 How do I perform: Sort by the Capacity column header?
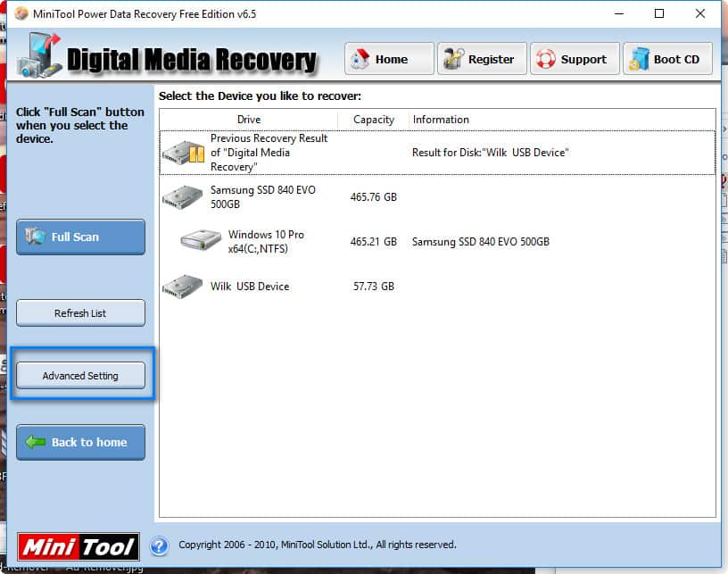[x=374, y=120]
